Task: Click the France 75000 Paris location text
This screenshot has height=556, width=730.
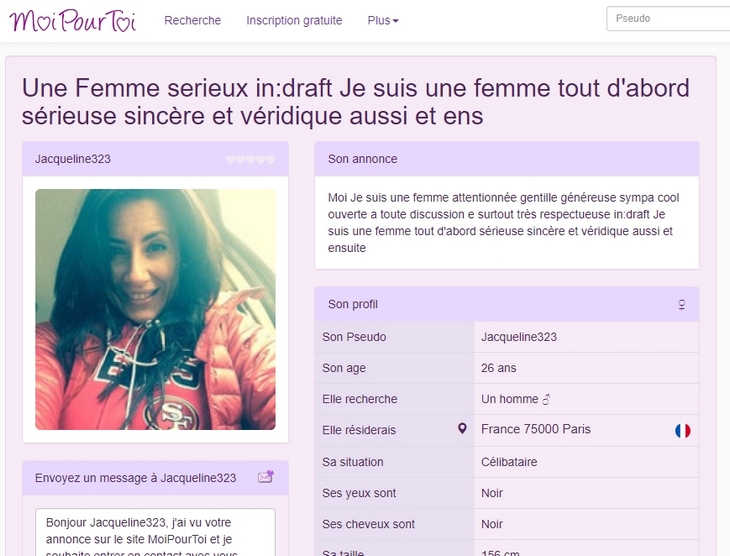Action: (x=536, y=429)
